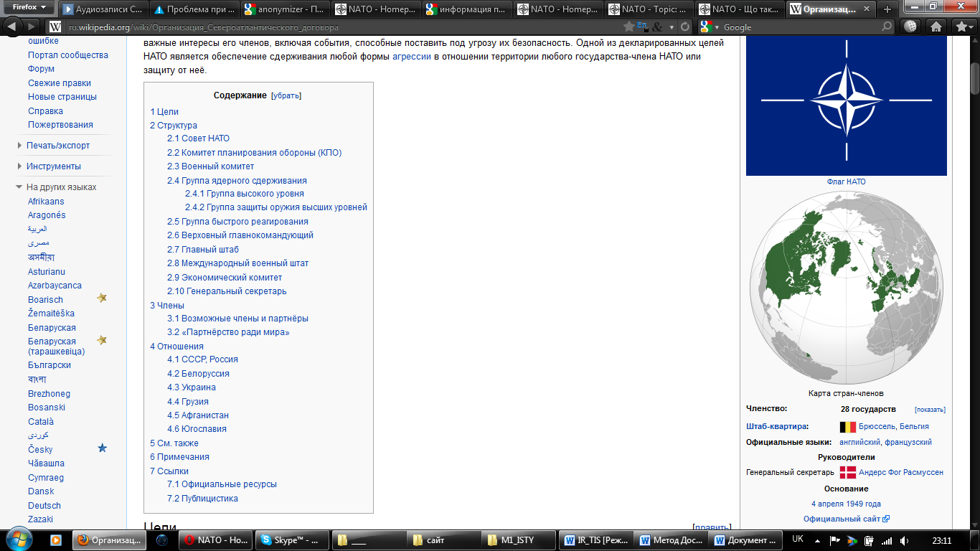Expand the Печать/экспорт sidebar section
Screen dimensions: 980x551
point(58,146)
